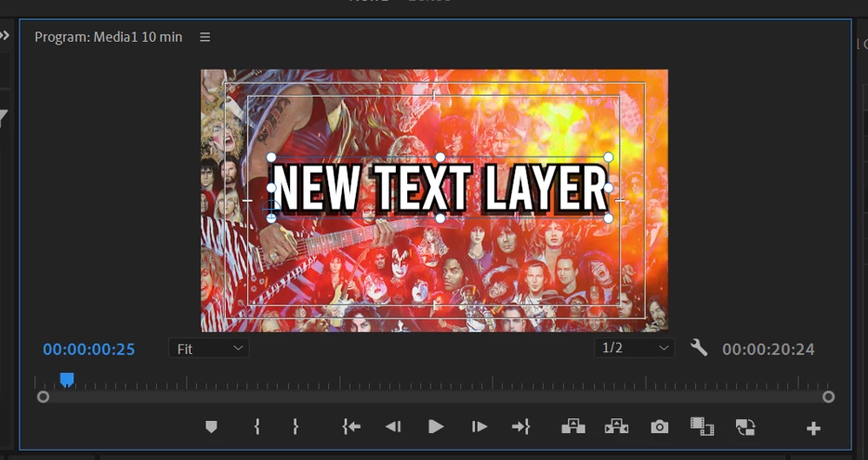Play the sequence in the Program monitor
This screenshot has height=460, width=868.
436,427
